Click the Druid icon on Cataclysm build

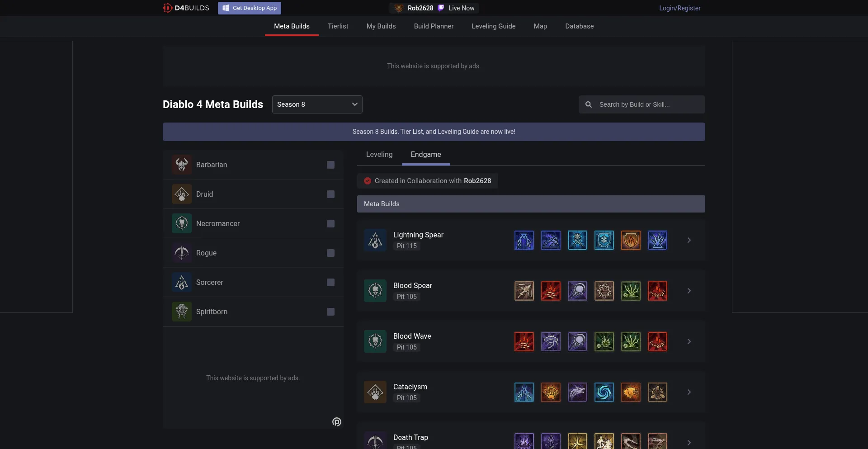tap(375, 392)
